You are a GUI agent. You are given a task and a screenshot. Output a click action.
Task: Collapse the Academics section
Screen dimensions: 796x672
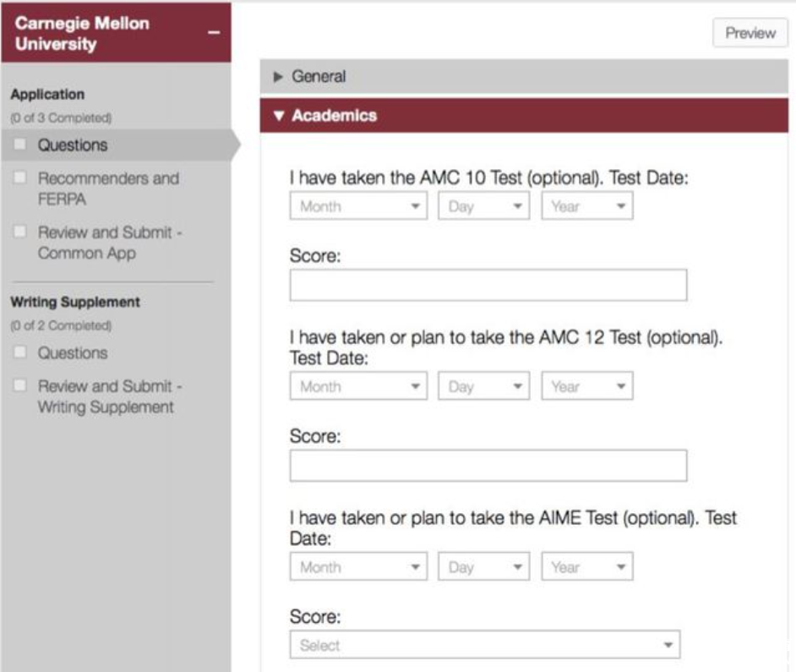(524, 116)
